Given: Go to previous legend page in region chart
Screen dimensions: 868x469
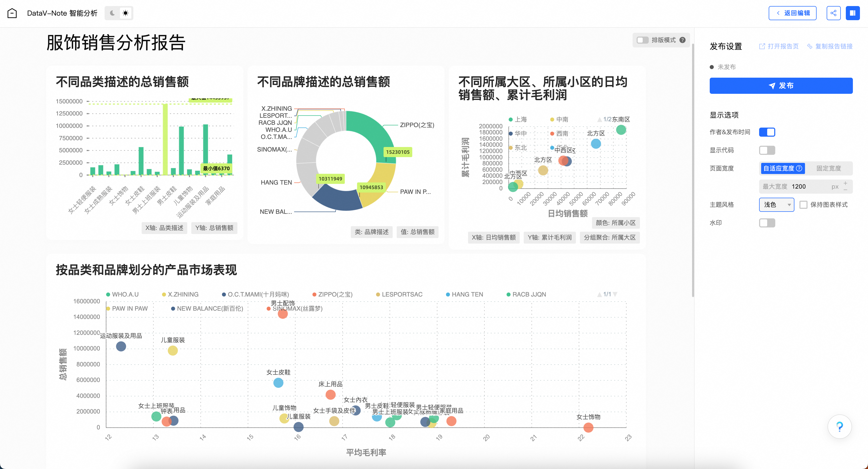Looking at the screenshot, I should tap(599, 120).
